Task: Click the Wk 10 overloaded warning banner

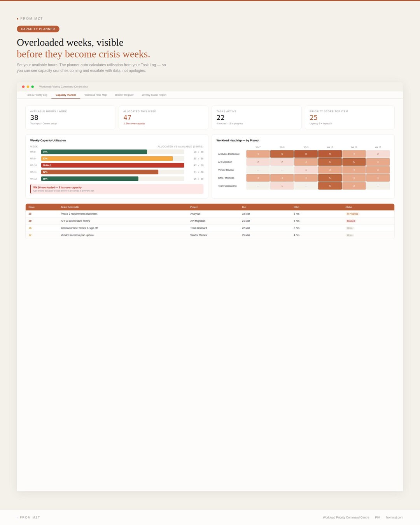Action: point(117,189)
